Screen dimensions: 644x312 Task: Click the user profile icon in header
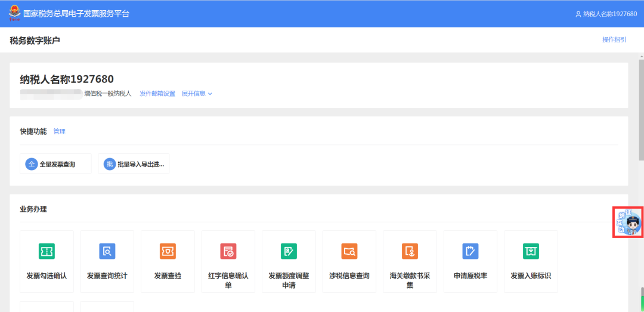(x=578, y=14)
